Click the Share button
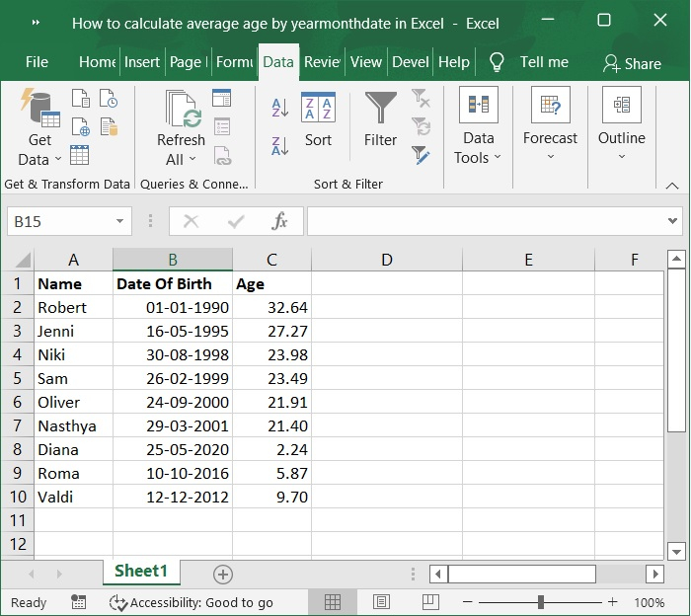This screenshot has width=691, height=616. (x=632, y=63)
